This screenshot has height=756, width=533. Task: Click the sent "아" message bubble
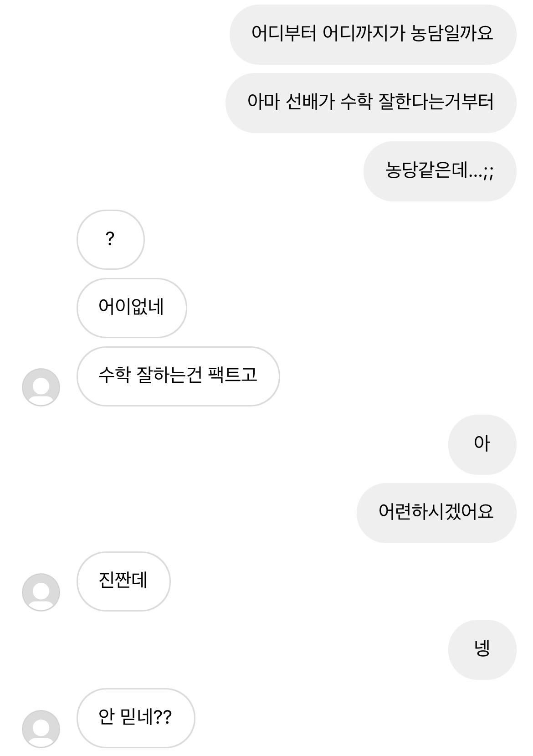tap(482, 444)
